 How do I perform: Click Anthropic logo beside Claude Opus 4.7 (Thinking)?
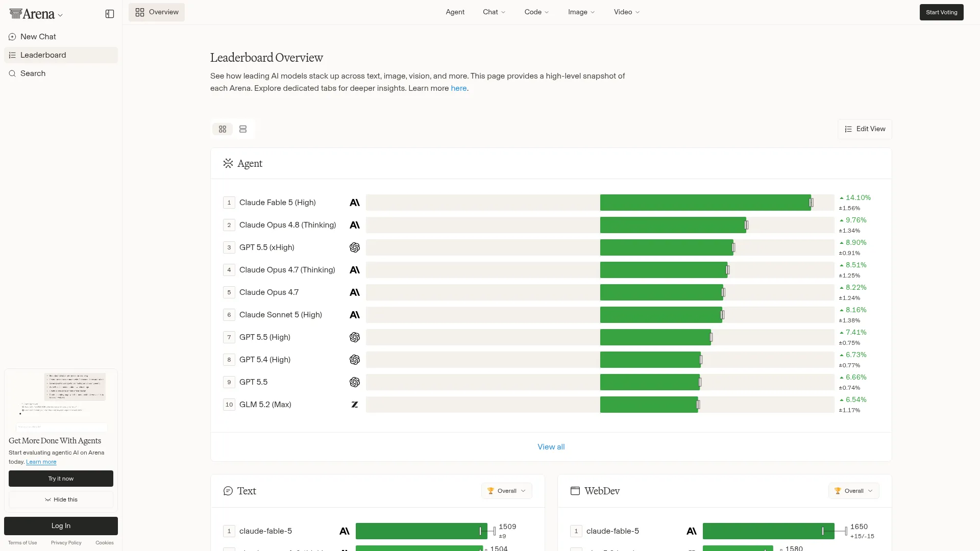[x=355, y=270]
